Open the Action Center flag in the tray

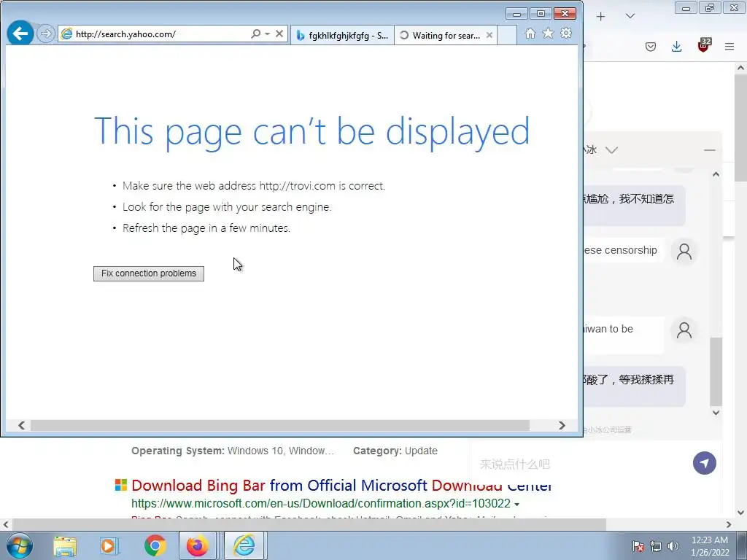tap(638, 546)
